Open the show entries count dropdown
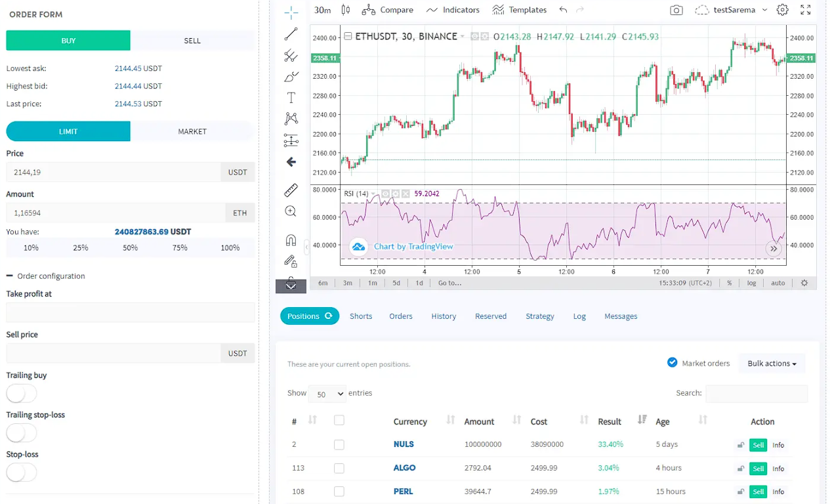The height and width of the screenshot is (504, 830). 327,394
